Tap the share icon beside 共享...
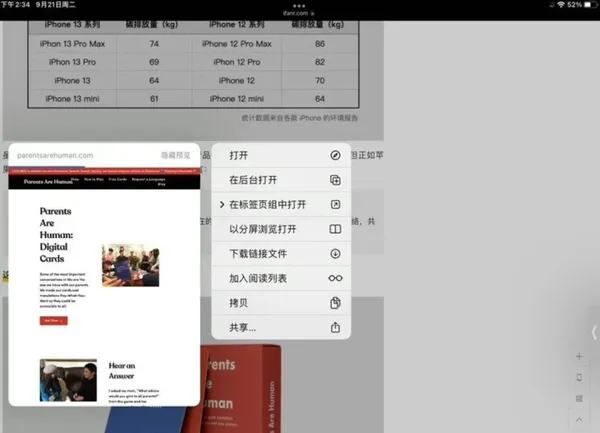 point(335,327)
